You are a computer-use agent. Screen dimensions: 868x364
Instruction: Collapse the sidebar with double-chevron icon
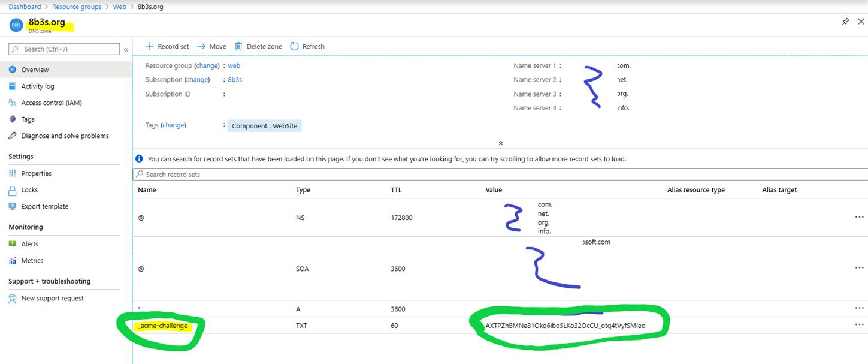coord(126,50)
